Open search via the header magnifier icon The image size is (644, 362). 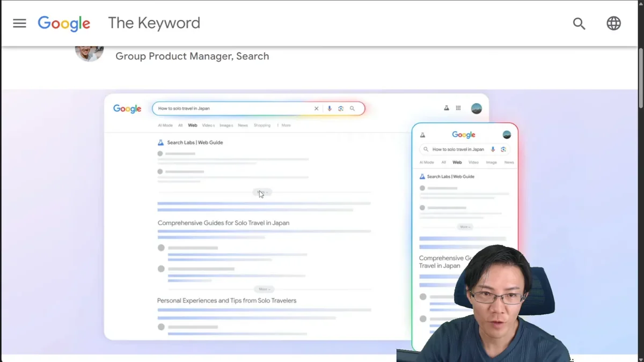point(579,24)
